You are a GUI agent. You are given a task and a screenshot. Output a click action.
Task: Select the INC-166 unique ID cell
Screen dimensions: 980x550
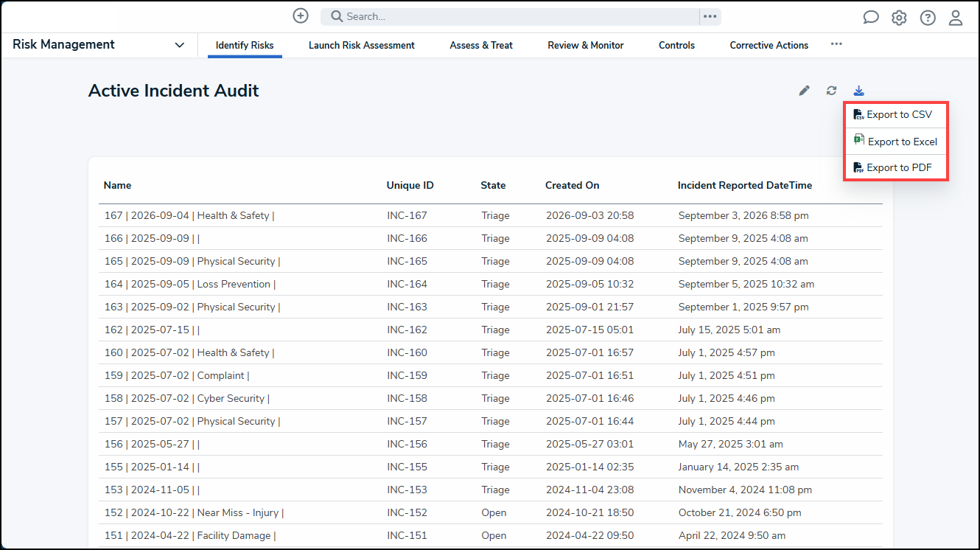[407, 238]
